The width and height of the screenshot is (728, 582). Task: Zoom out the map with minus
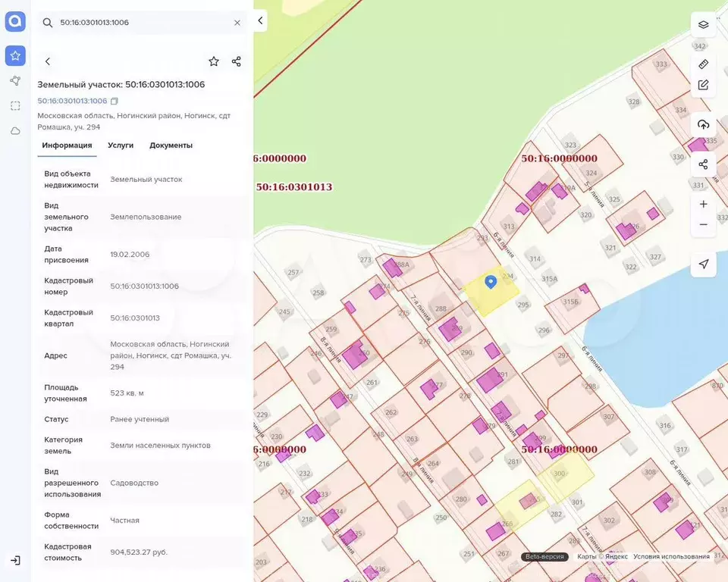tap(704, 224)
